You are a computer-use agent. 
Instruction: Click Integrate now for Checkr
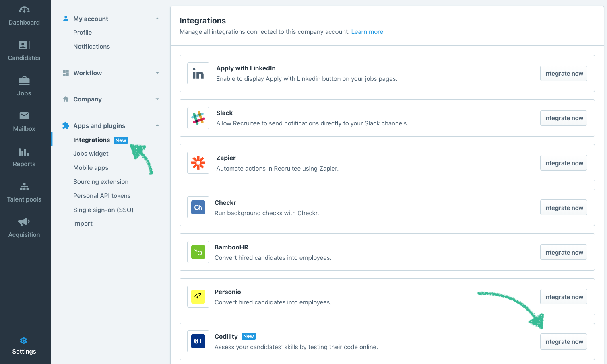564,208
